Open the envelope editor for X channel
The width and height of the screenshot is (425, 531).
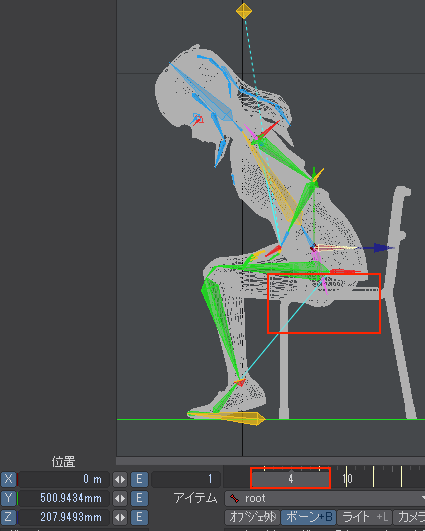pyautogui.click(x=139, y=479)
